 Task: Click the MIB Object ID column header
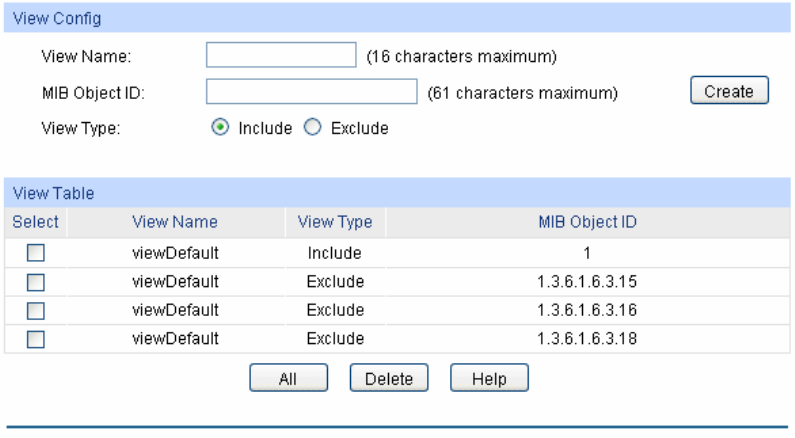[x=587, y=222]
